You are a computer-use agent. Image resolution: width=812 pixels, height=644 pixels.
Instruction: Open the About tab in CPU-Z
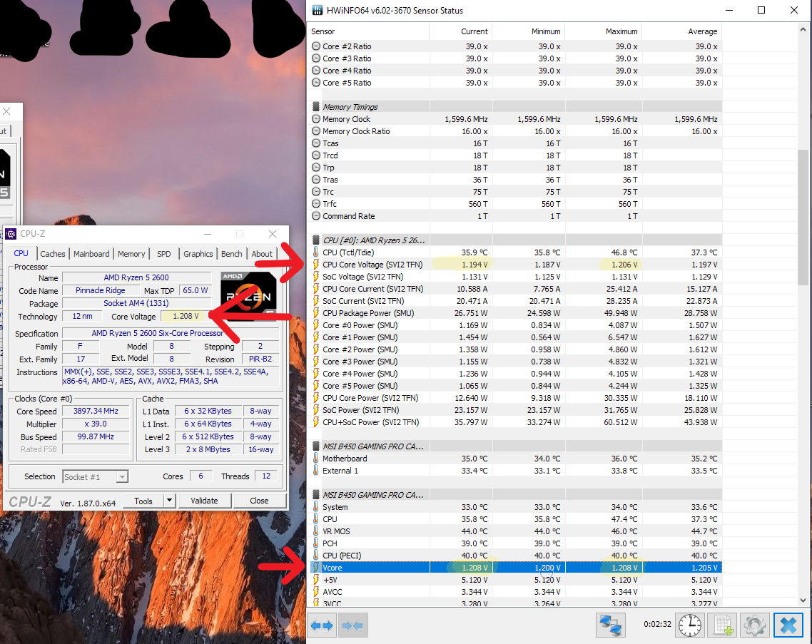262,254
